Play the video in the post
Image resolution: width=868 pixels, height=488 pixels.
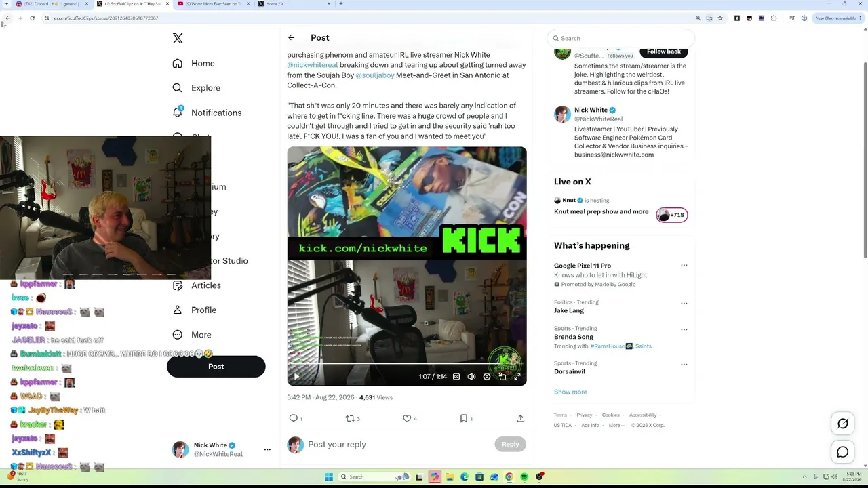tap(296, 377)
